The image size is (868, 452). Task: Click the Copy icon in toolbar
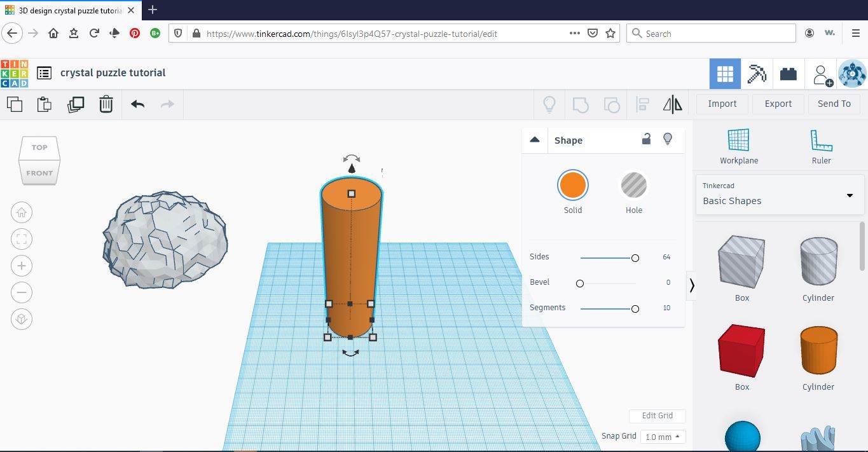(x=14, y=104)
